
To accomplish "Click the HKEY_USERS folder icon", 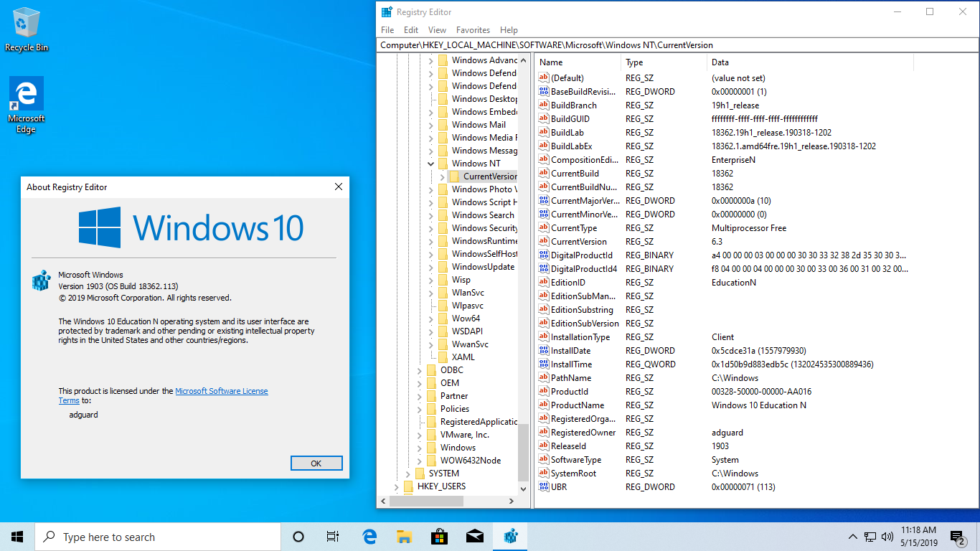I will tap(409, 486).
